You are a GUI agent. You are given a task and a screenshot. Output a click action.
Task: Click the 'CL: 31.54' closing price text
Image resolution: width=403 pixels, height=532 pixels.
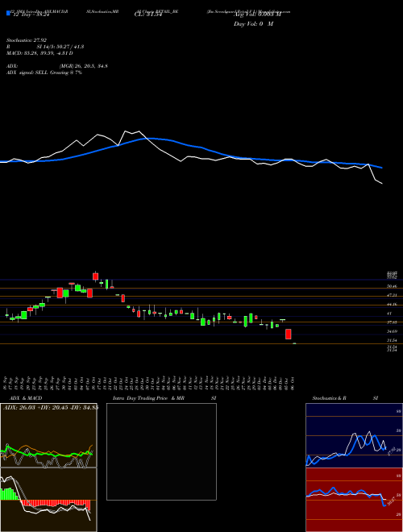pos(147,15)
